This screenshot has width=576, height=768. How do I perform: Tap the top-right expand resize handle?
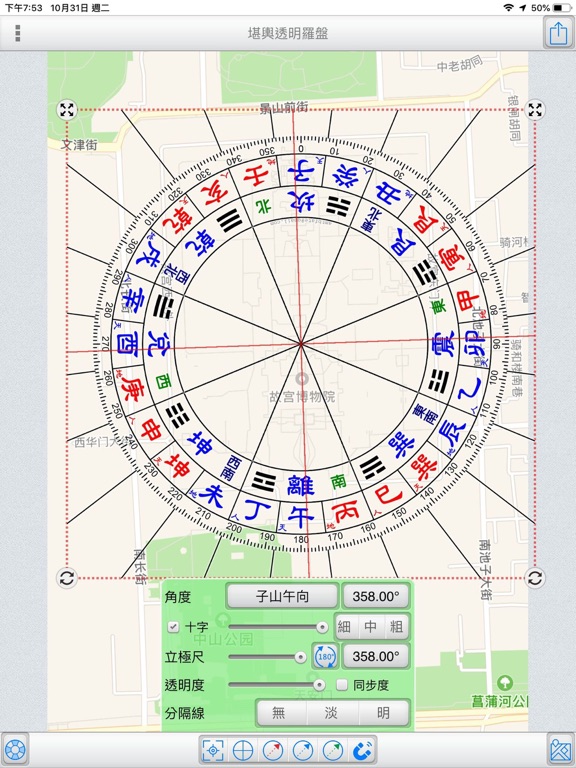pyautogui.click(x=535, y=110)
